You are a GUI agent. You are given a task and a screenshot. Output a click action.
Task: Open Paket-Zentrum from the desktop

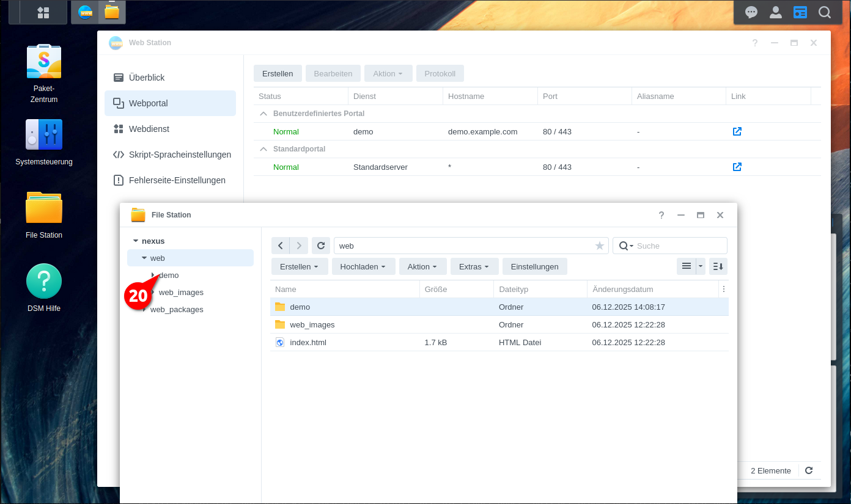click(x=44, y=62)
